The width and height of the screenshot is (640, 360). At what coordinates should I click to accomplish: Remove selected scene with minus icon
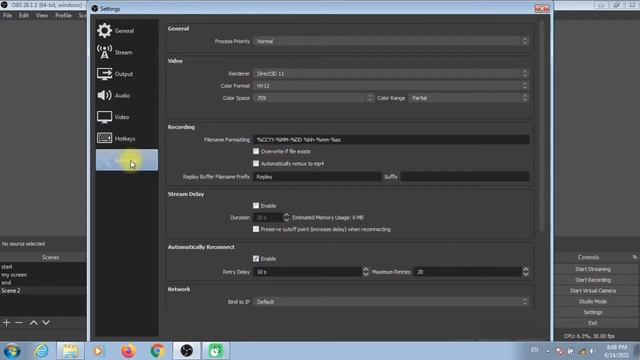[x=19, y=323]
